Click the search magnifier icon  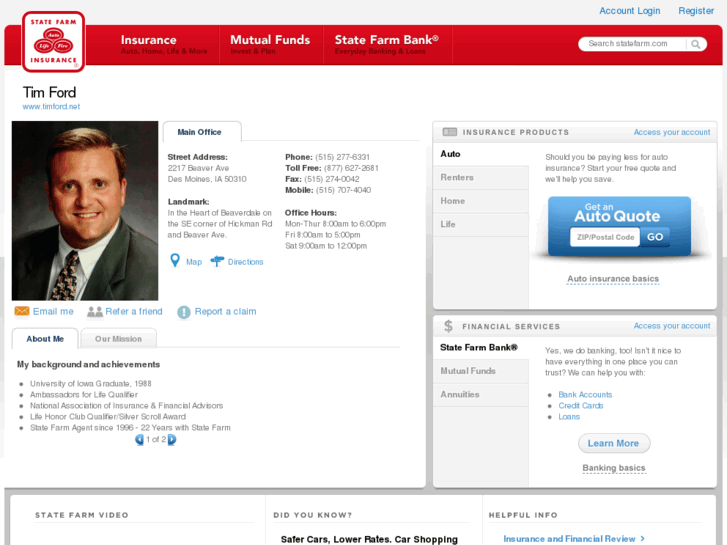[695, 44]
